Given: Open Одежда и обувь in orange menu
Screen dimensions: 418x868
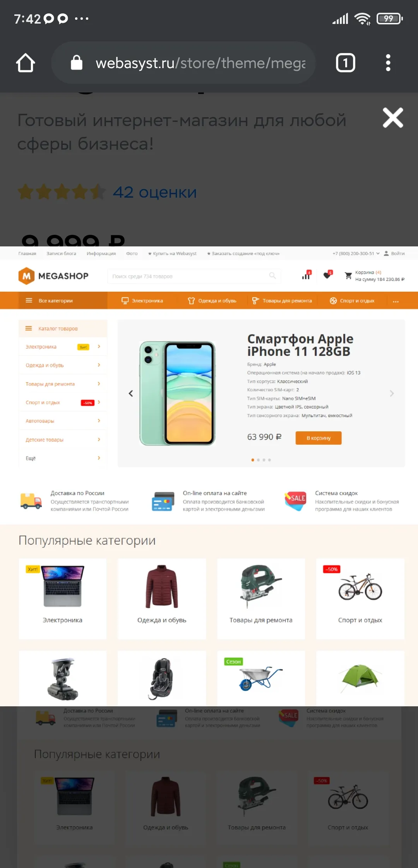Looking at the screenshot, I should tap(212, 301).
